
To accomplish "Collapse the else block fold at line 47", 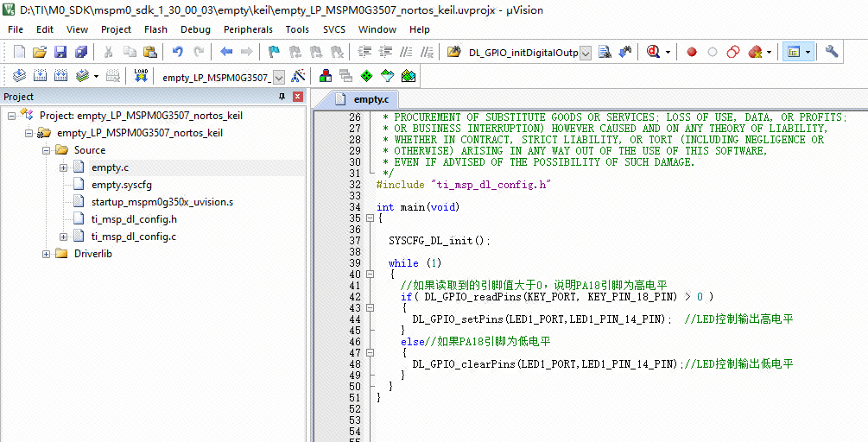I will (370, 353).
